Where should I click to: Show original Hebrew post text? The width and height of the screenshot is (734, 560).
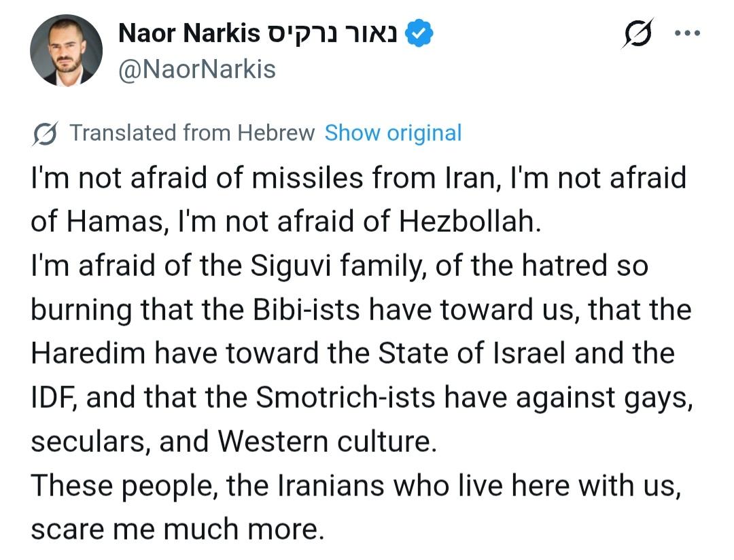click(393, 133)
